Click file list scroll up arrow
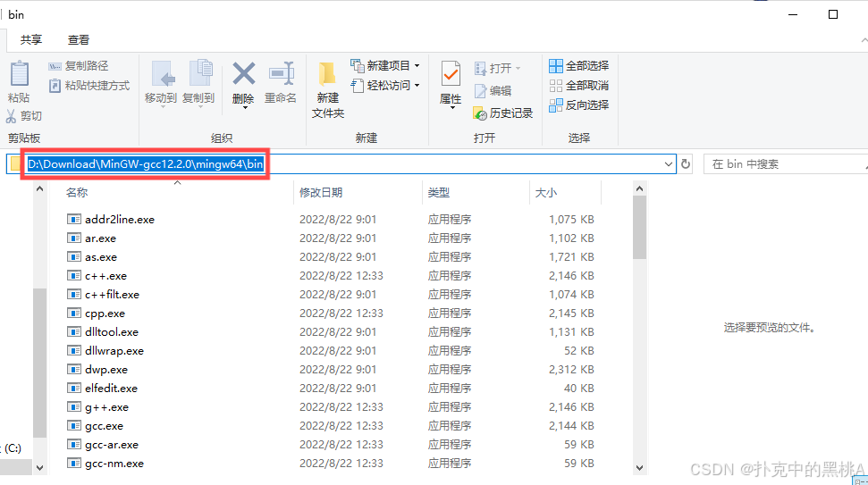 click(639, 188)
